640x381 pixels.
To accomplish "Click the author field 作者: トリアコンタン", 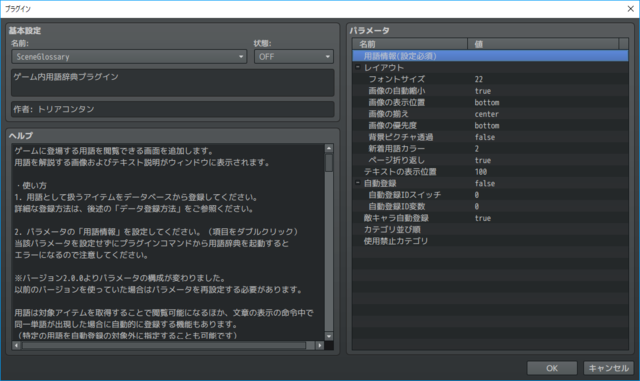I will coord(173,109).
